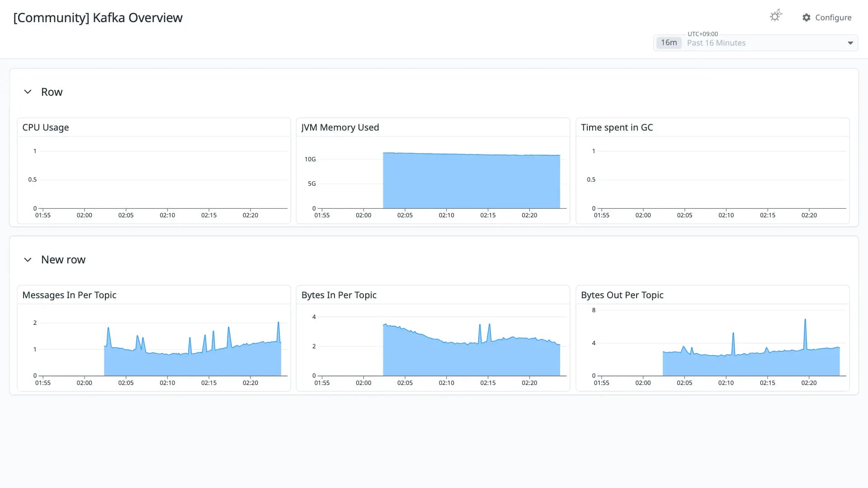Screen dimensions: 868x488
Task: Toggle the light/dark theme sun-moon icon
Action: [775, 16]
